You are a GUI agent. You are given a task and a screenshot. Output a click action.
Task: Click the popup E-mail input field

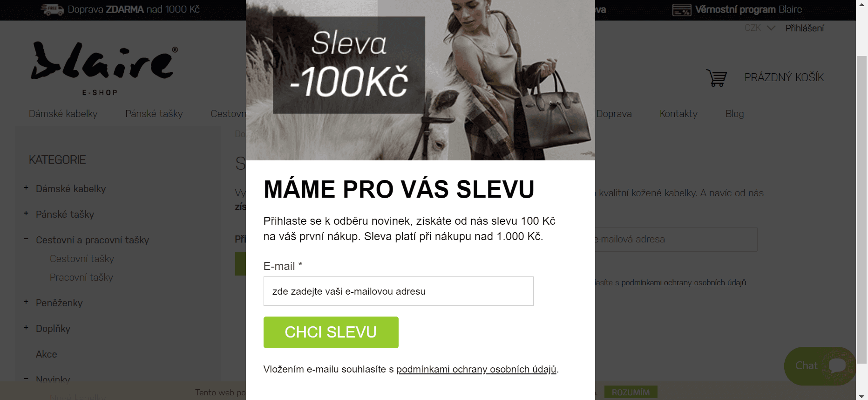(399, 291)
